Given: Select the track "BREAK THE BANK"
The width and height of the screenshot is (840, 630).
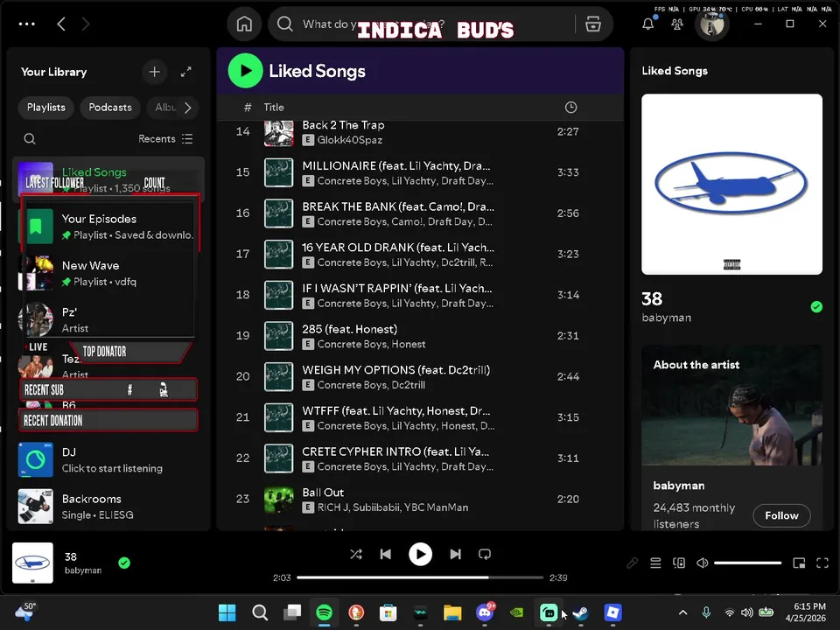Looking at the screenshot, I should (420, 213).
